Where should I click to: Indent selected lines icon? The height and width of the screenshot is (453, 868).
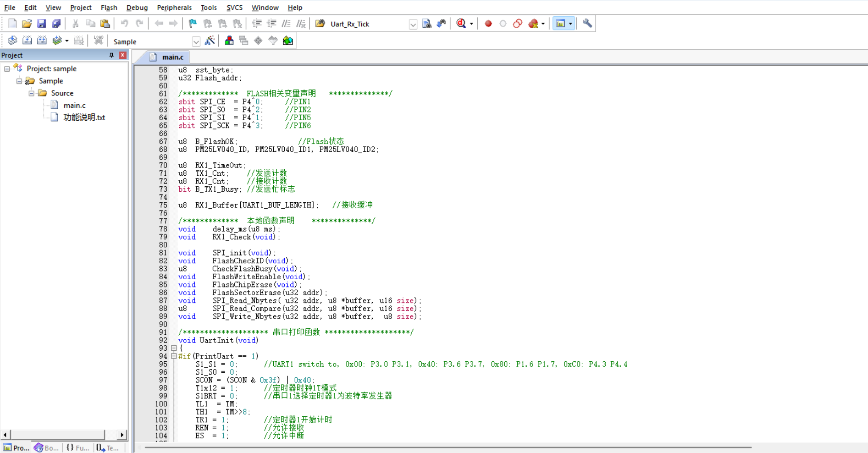257,24
